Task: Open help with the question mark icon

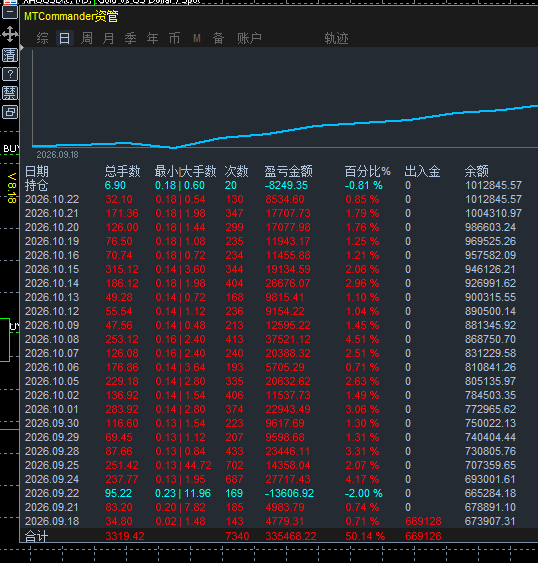Action: point(10,74)
